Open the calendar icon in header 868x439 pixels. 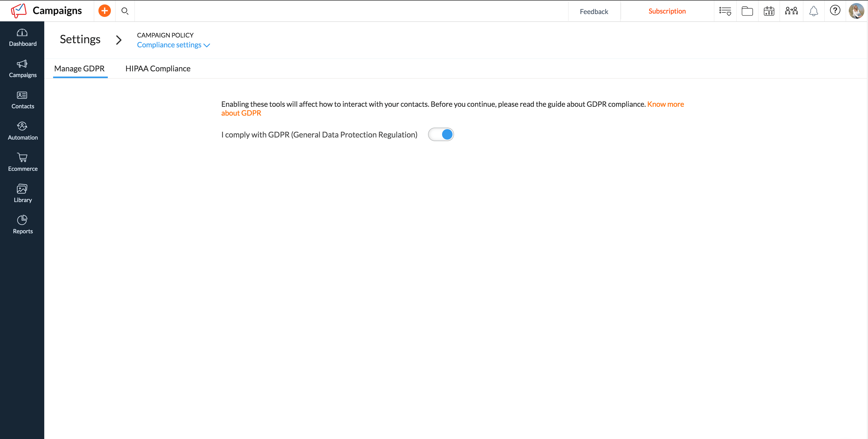click(769, 11)
